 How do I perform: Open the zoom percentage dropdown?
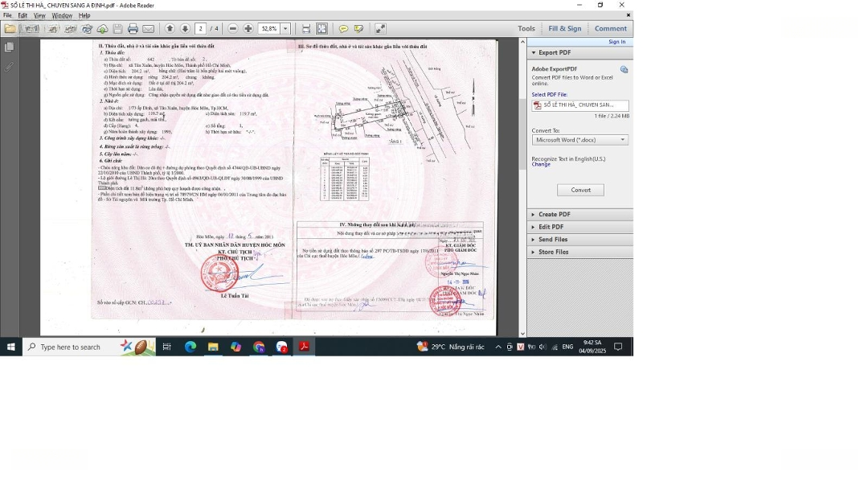[285, 29]
